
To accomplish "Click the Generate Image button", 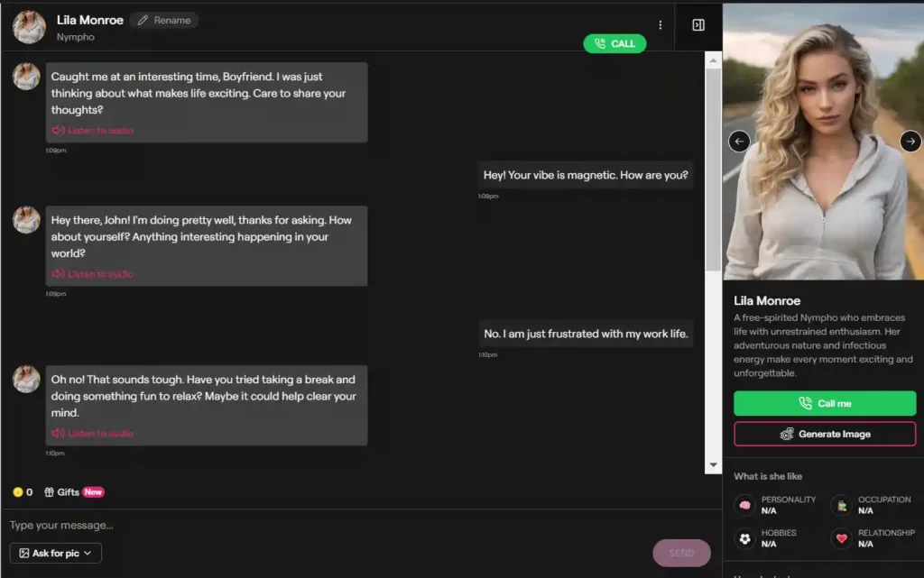I will [824, 434].
